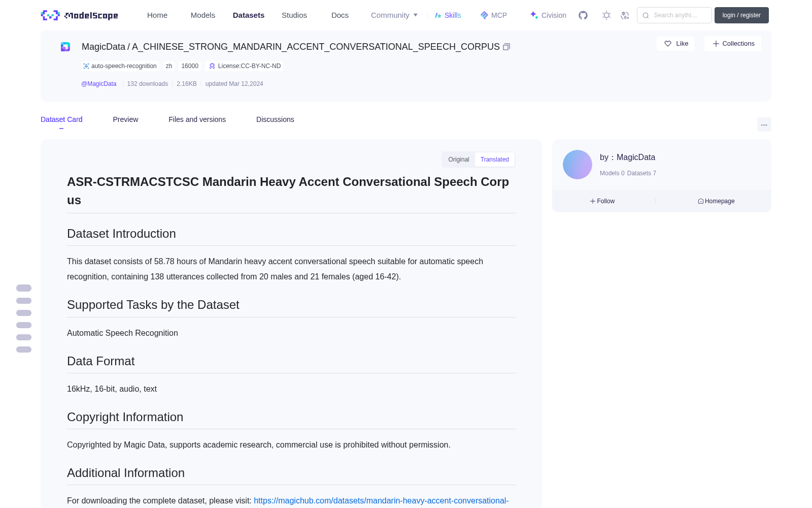Open the magichub.com dataset download link
The height and width of the screenshot is (508, 812).
coord(381,501)
